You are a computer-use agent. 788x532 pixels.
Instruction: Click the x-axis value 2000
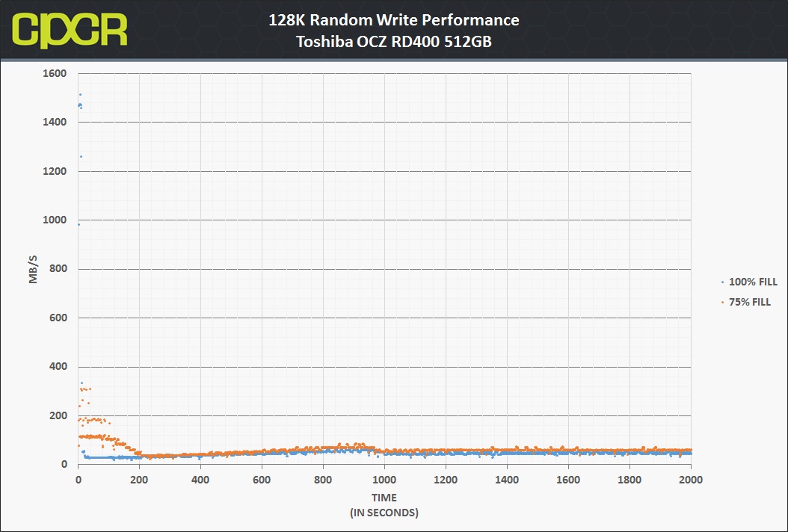click(691, 480)
